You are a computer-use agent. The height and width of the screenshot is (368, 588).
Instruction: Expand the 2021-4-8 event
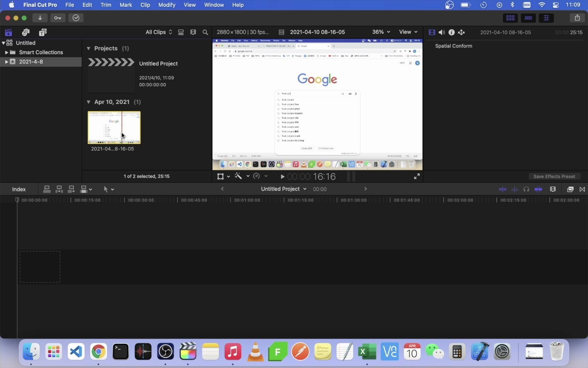(x=6, y=62)
